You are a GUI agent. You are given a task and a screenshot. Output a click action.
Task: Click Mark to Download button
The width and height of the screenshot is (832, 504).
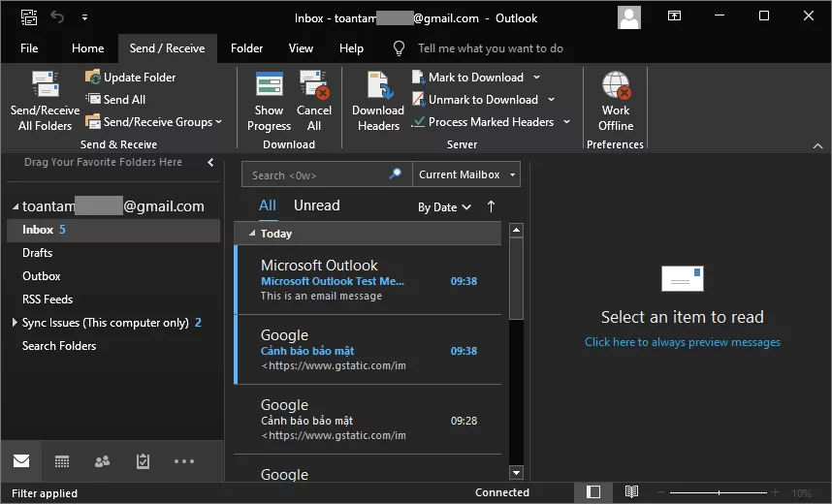(x=468, y=78)
